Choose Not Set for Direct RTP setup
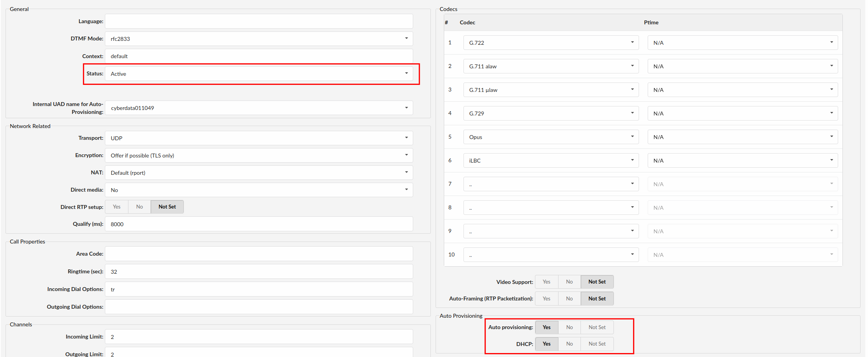The width and height of the screenshot is (868, 357). click(167, 207)
